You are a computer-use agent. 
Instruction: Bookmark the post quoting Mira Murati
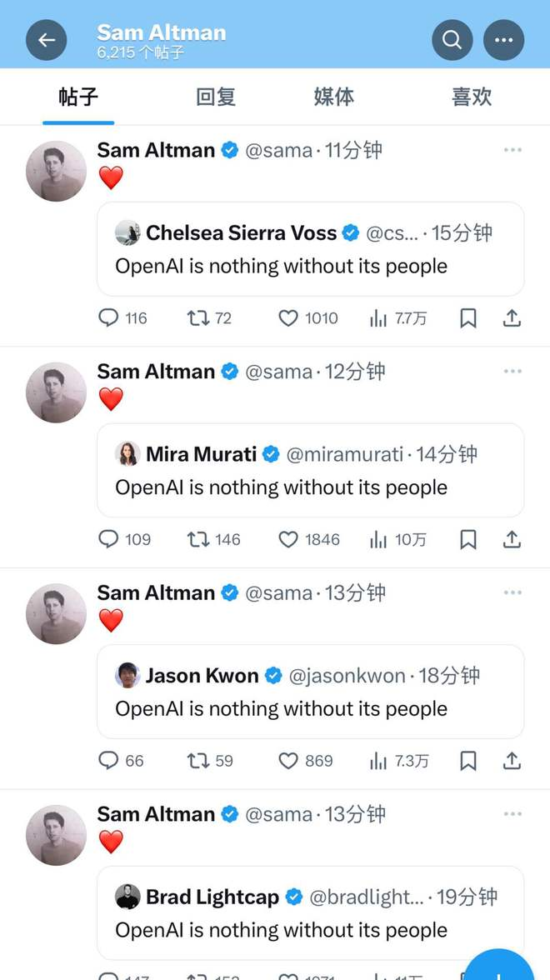(468, 539)
